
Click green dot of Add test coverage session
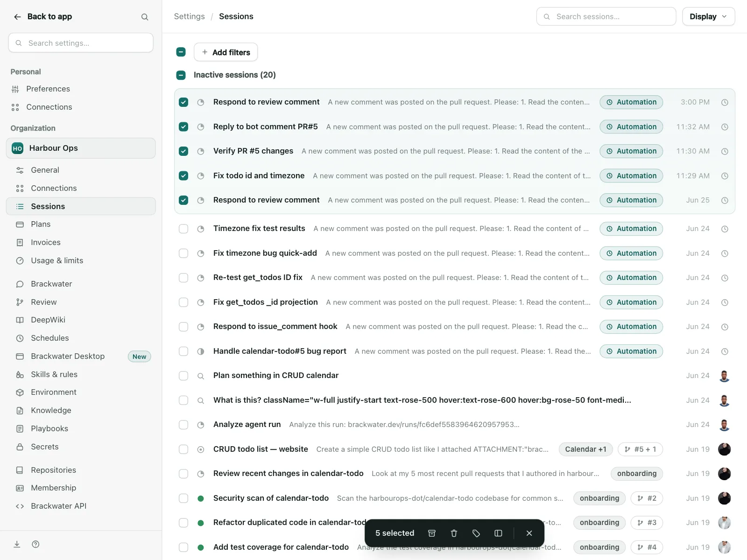201,547
